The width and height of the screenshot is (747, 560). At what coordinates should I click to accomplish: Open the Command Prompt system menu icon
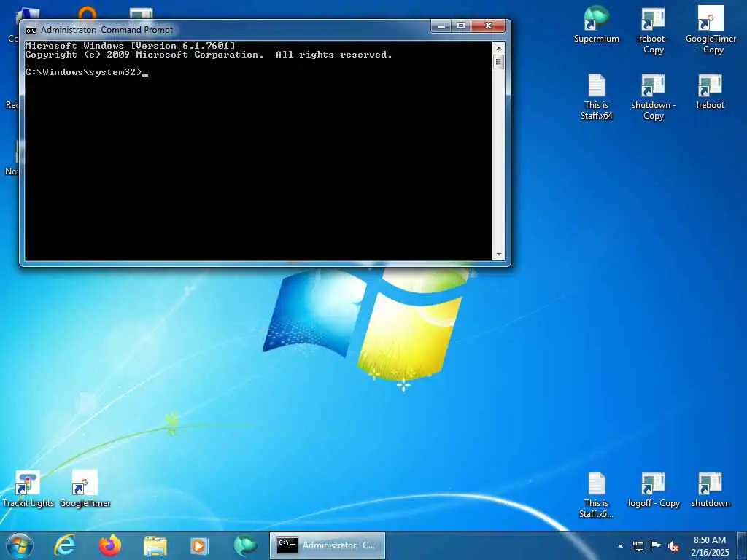click(31, 30)
